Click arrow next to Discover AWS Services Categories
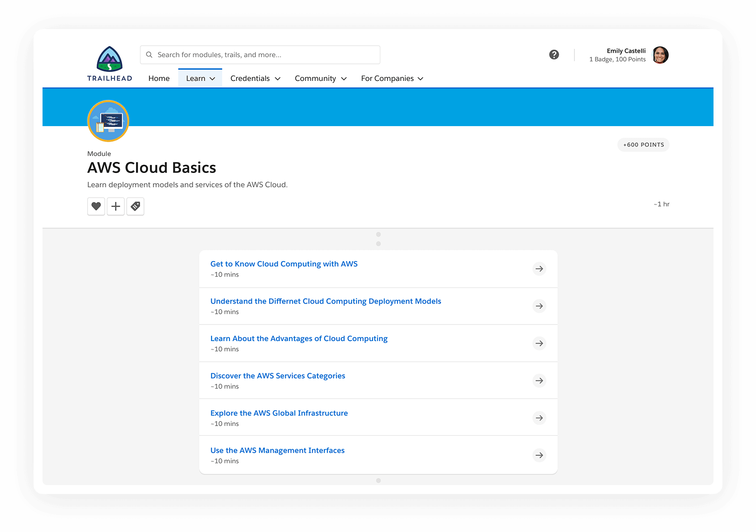This screenshot has width=756, height=532. [539, 380]
